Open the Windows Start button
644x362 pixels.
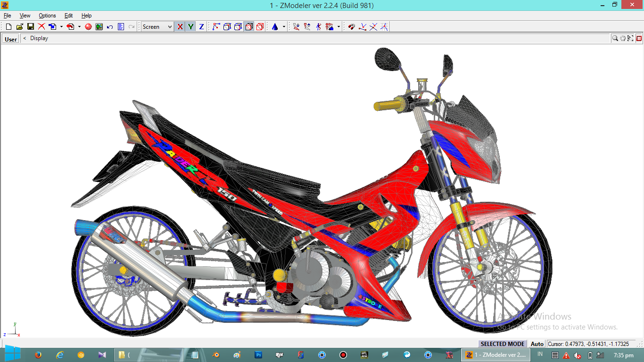[12, 354]
